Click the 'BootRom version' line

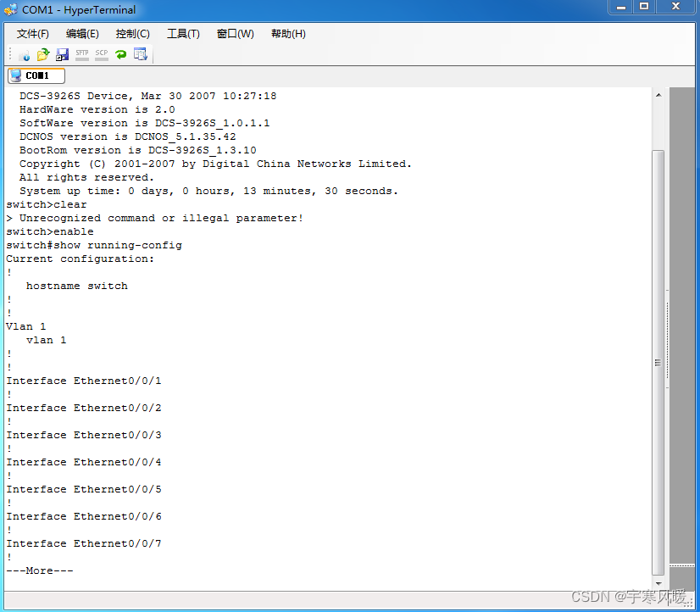pos(137,150)
